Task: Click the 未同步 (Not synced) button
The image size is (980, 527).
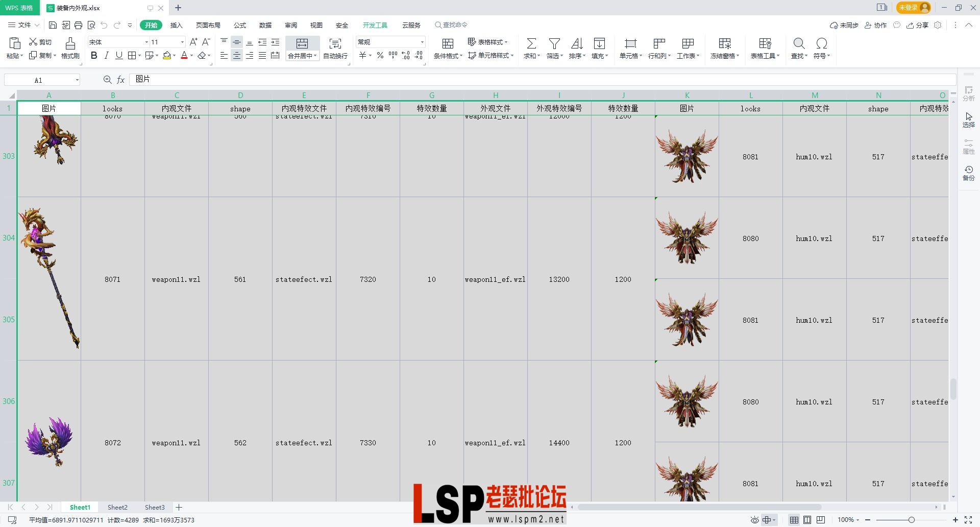Action: [x=844, y=25]
